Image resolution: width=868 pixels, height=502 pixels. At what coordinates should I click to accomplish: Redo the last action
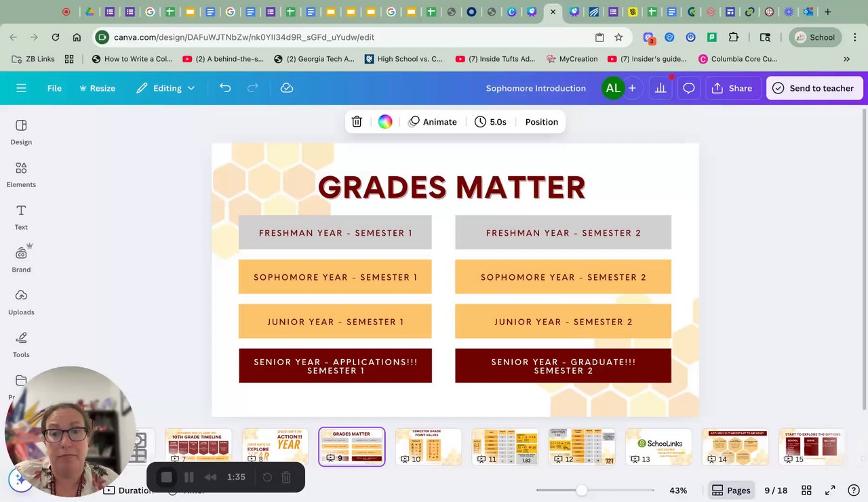tap(253, 88)
